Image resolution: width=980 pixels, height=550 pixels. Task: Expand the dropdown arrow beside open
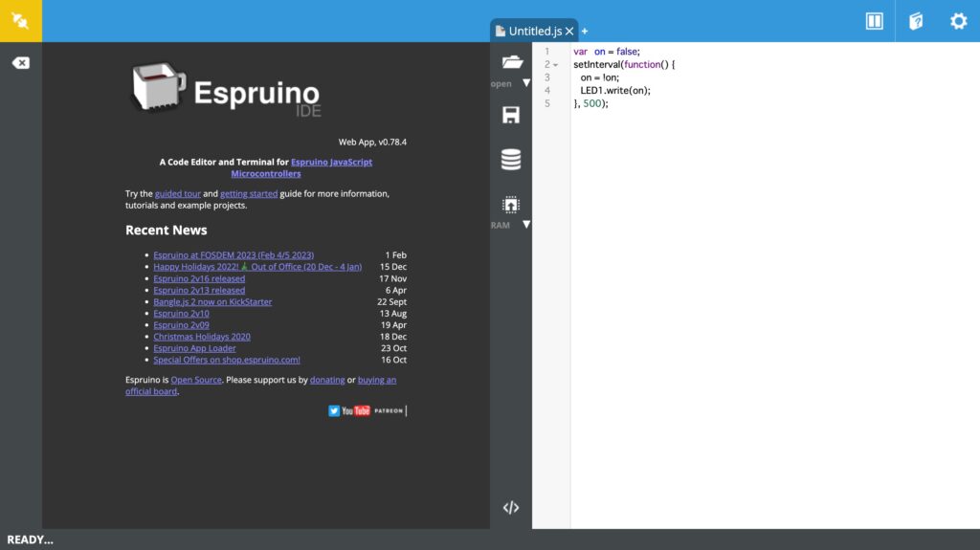tap(526, 83)
